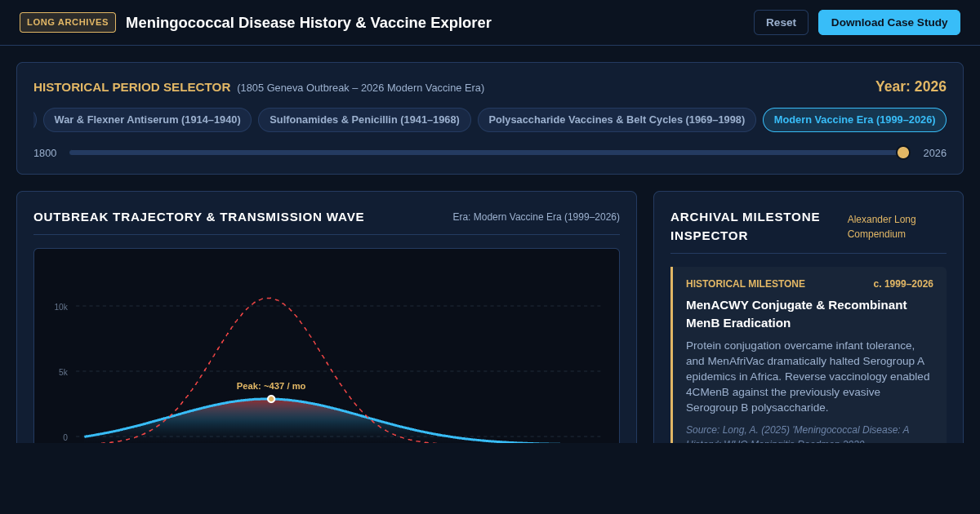980x514 pixels.
Task: Click the HISTORICAL MILESTONE label
Action: coord(746,284)
